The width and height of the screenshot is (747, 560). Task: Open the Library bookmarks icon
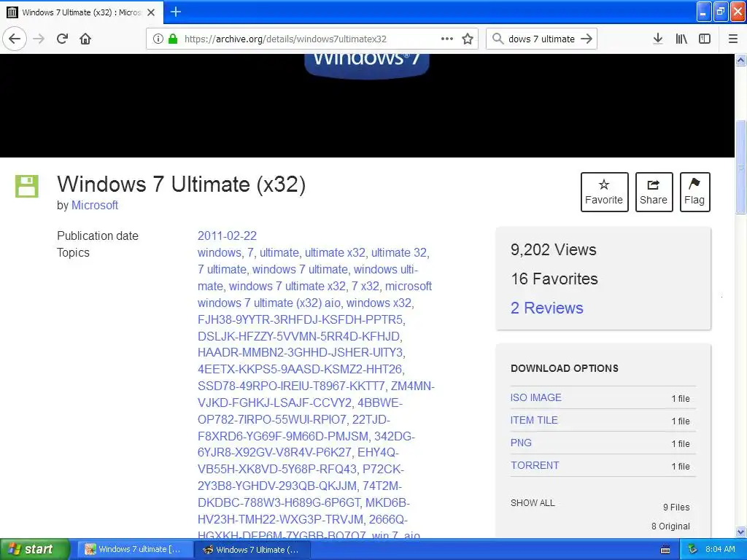pos(681,39)
